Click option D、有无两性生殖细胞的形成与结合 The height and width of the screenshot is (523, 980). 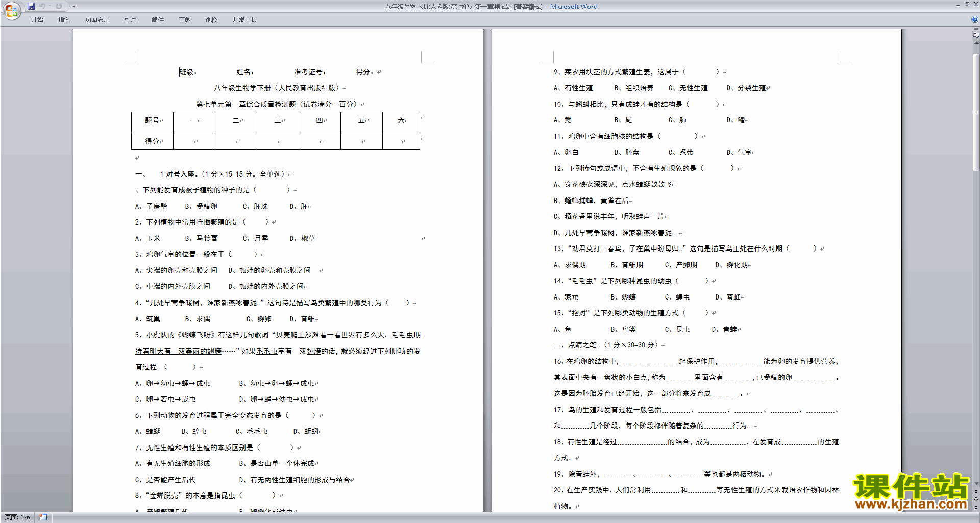tap(295, 480)
